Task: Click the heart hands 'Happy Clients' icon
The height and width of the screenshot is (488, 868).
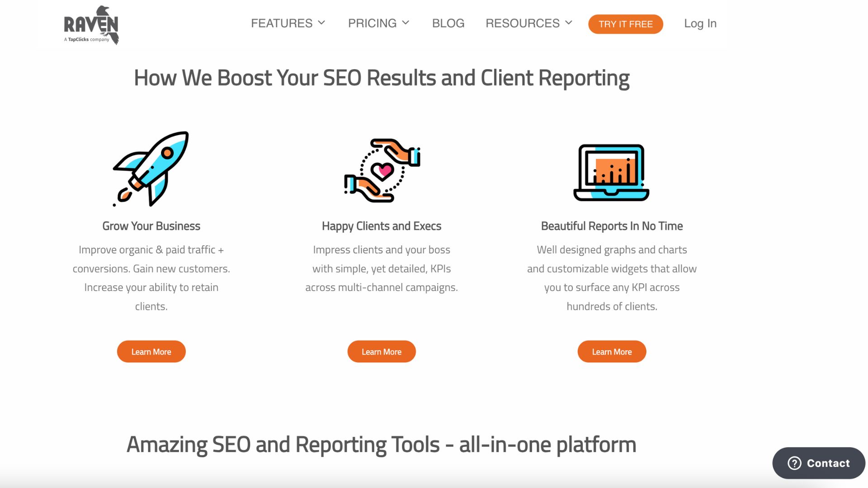Action: [382, 170]
